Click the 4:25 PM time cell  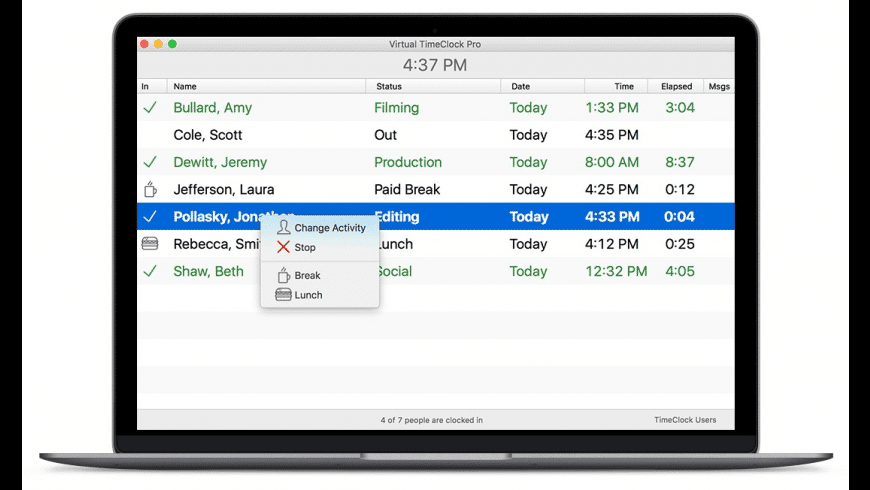coord(612,189)
